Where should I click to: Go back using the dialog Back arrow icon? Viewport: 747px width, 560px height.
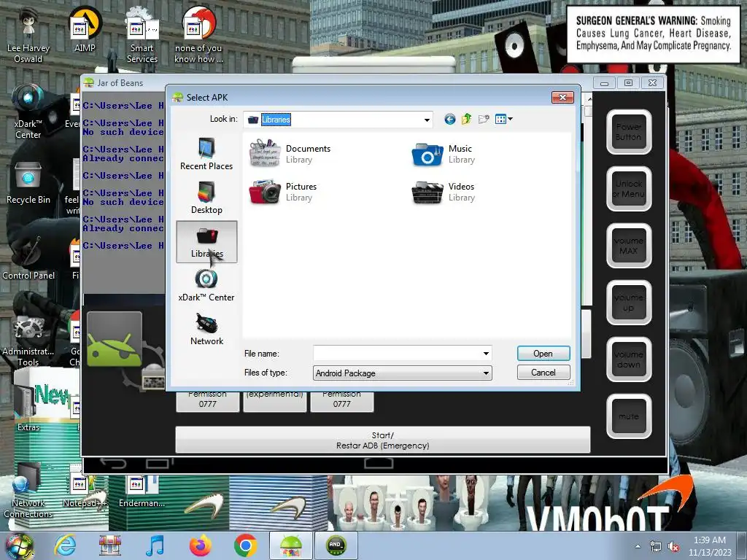click(449, 119)
